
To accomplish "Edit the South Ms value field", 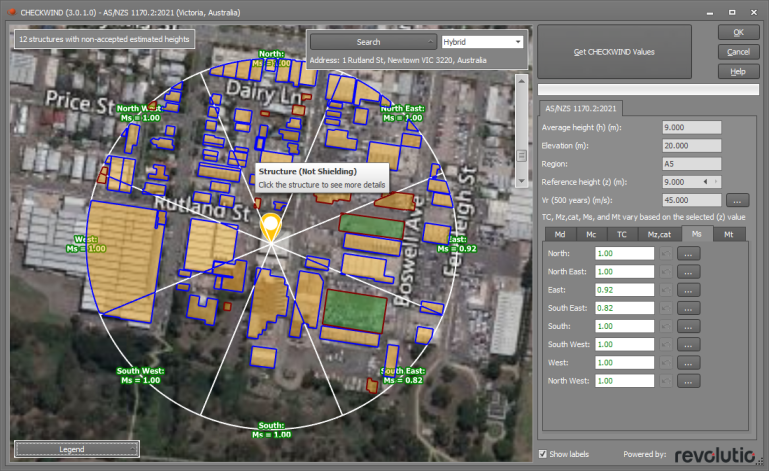I will [624, 326].
